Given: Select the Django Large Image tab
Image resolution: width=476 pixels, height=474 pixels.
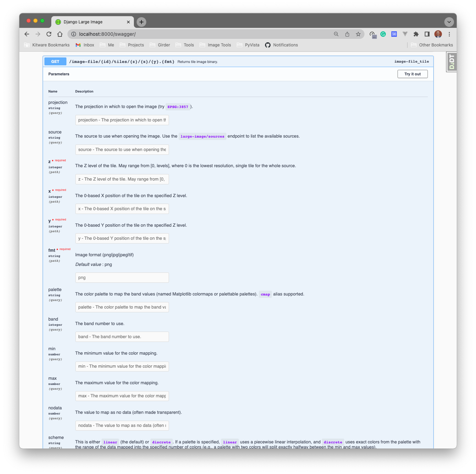Looking at the screenshot, I should click(x=92, y=22).
